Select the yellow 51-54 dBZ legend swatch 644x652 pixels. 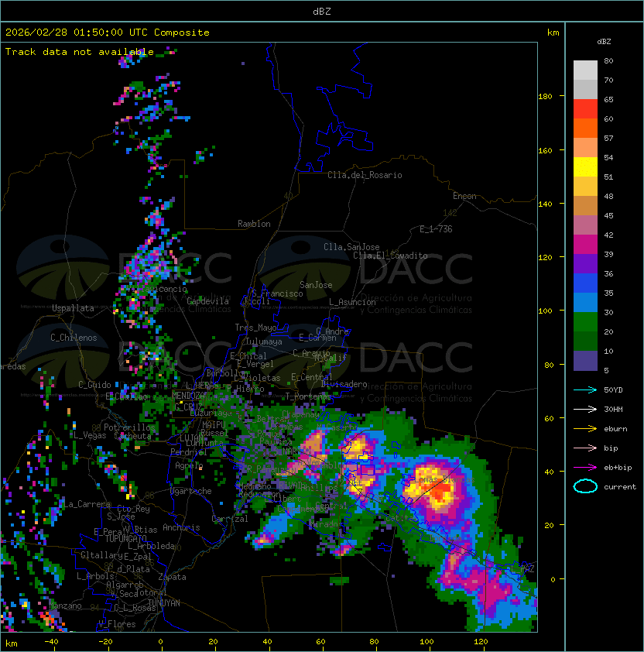(x=585, y=167)
